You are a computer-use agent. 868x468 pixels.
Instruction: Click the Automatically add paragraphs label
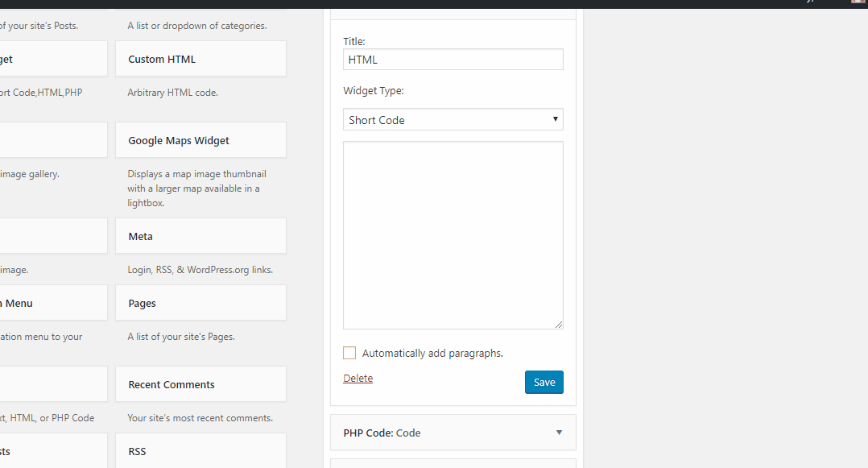432,354
